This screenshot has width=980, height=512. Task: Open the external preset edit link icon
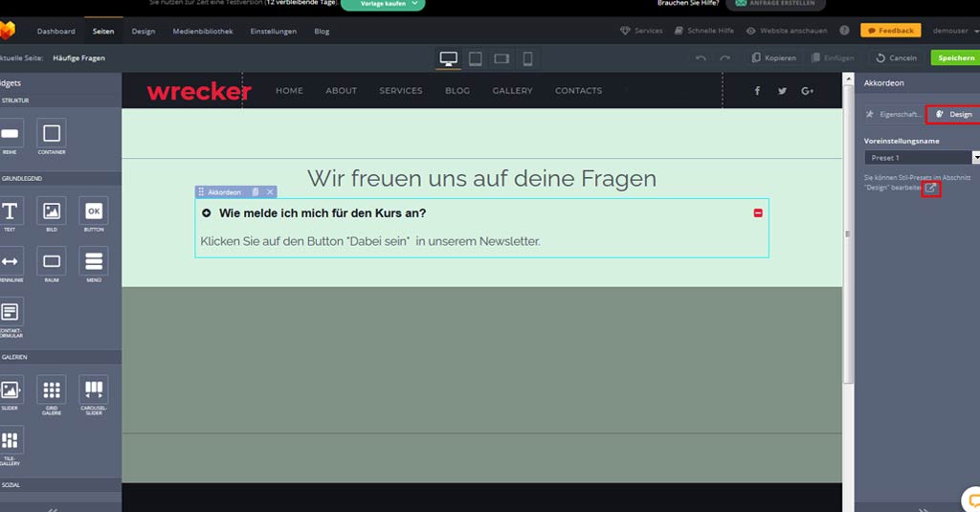[x=931, y=188]
